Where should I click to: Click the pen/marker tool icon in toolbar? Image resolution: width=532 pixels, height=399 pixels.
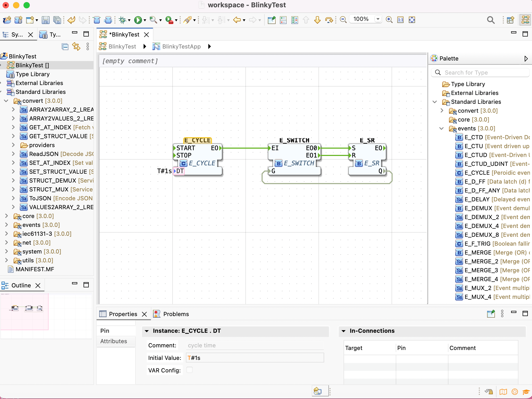coord(187,20)
